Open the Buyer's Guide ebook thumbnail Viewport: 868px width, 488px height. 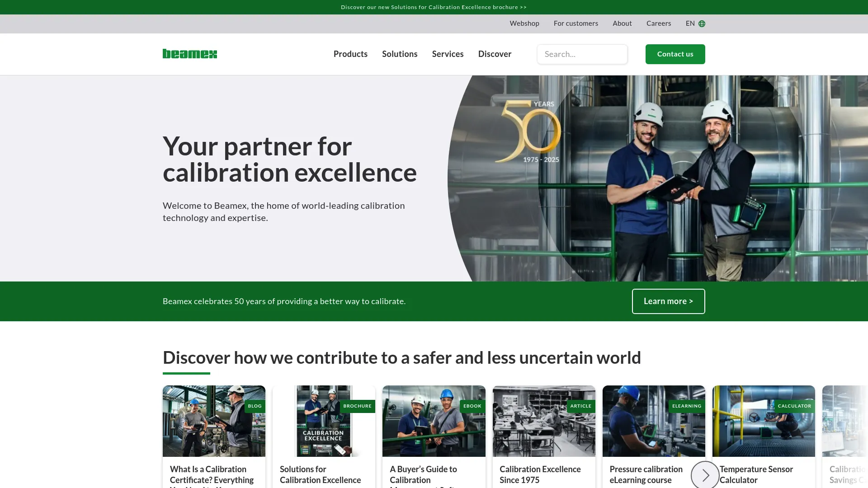tap(434, 421)
